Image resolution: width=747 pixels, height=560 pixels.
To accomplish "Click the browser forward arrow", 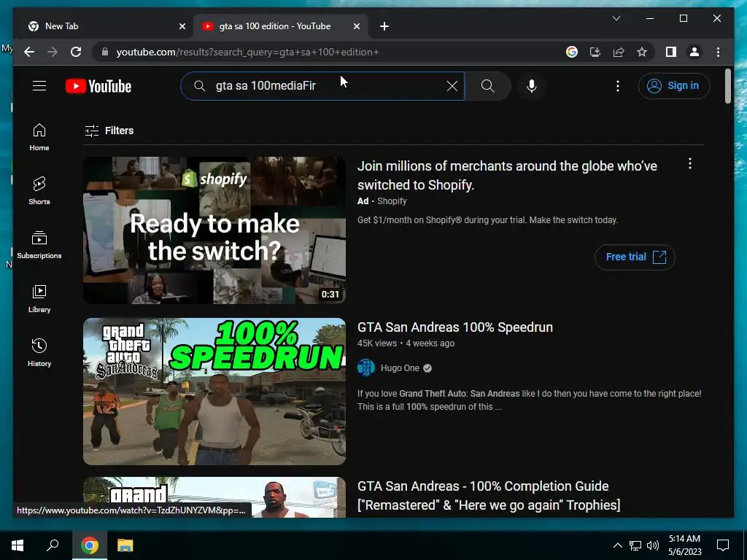I will point(53,52).
